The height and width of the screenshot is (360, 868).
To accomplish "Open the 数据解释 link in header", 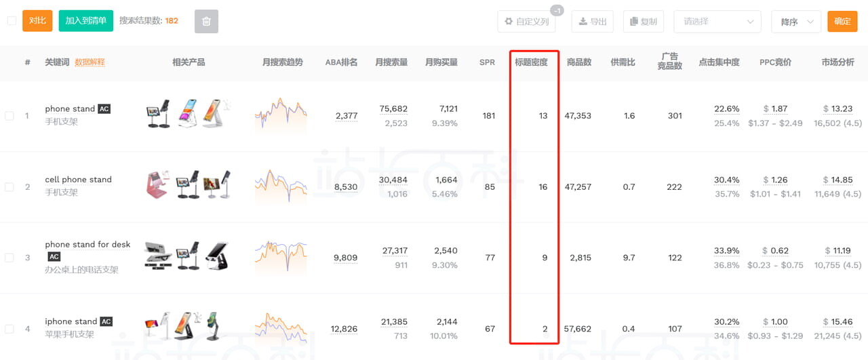I will point(90,62).
